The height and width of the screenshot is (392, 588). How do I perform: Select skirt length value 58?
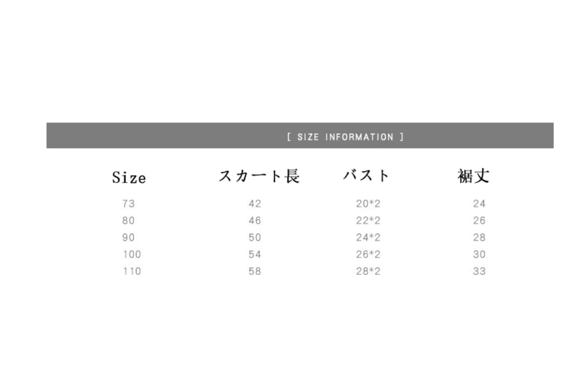pyautogui.click(x=255, y=271)
